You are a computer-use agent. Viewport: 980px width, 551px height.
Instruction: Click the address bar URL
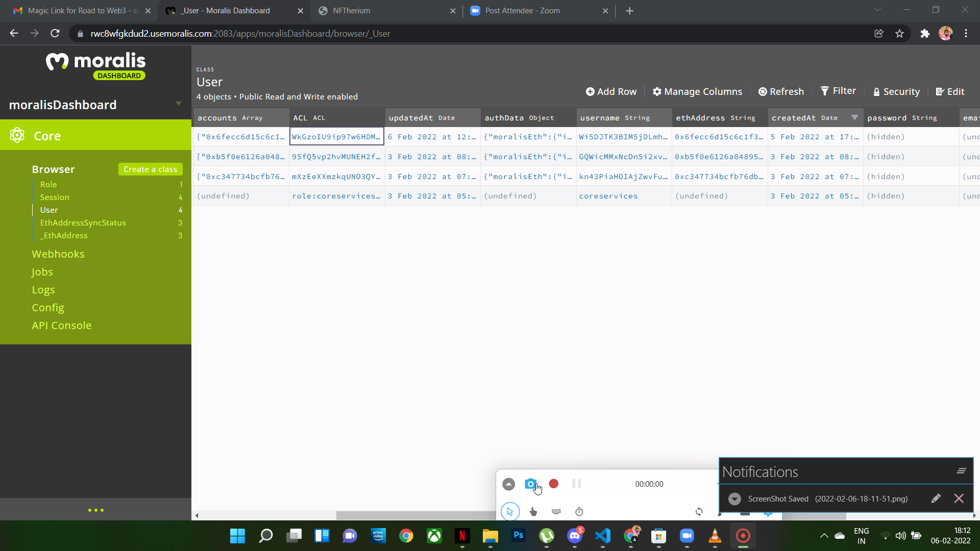click(x=240, y=34)
